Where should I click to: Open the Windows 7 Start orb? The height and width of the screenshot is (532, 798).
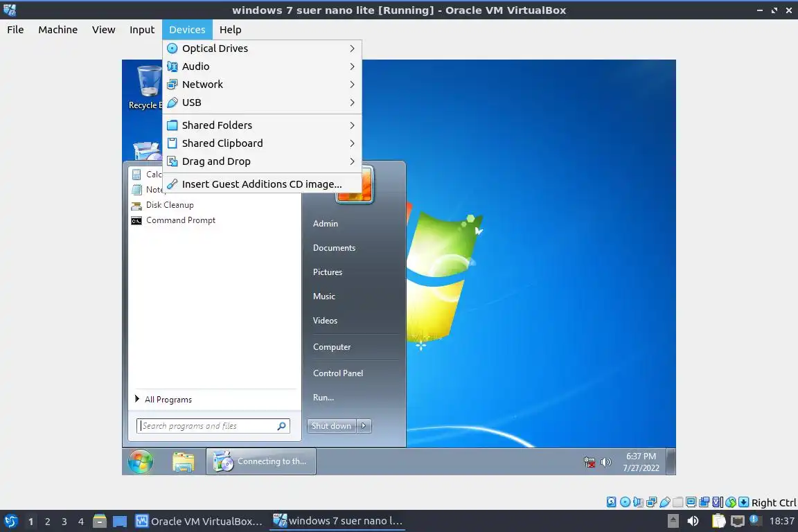[141, 462]
